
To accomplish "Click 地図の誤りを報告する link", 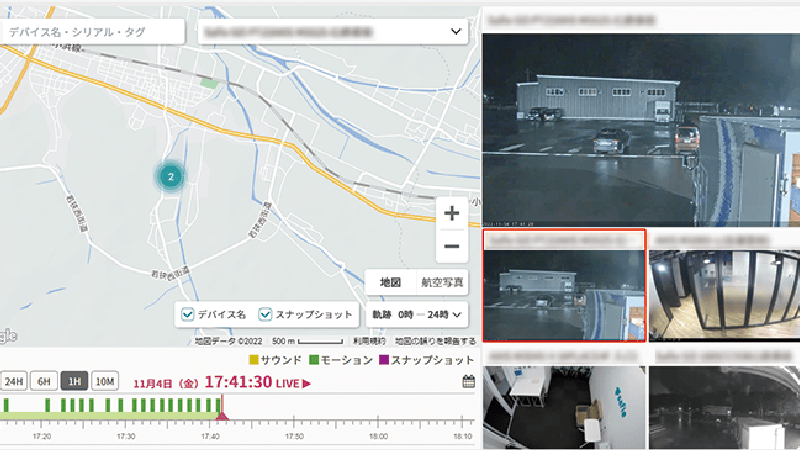I will [435, 341].
